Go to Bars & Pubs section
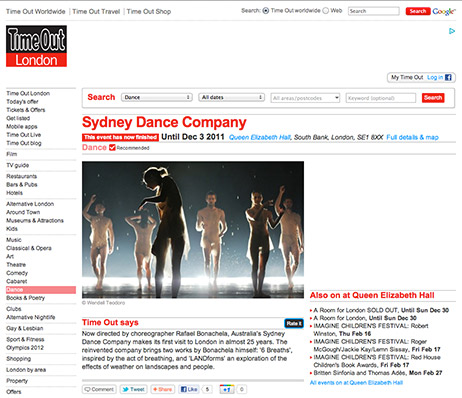Viewport: 462px width, 398px height. (x=22, y=185)
